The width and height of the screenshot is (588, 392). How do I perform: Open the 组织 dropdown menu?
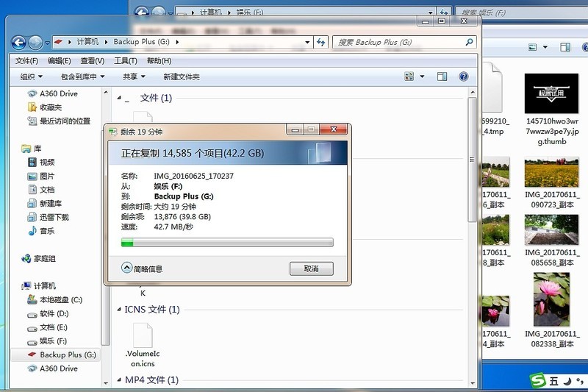(31, 76)
